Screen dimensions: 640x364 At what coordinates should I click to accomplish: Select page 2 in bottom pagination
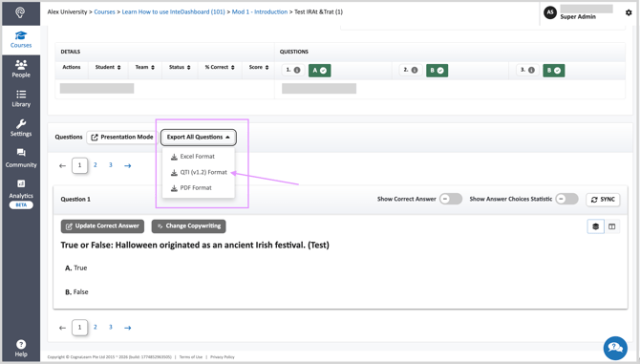96,328
